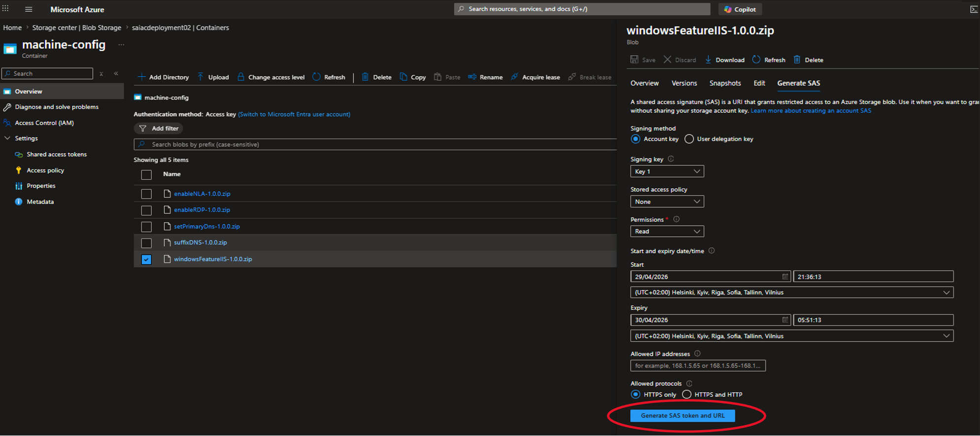Open Expiry date calendar picker
Screen dimensions: 980x436
[x=785, y=320]
